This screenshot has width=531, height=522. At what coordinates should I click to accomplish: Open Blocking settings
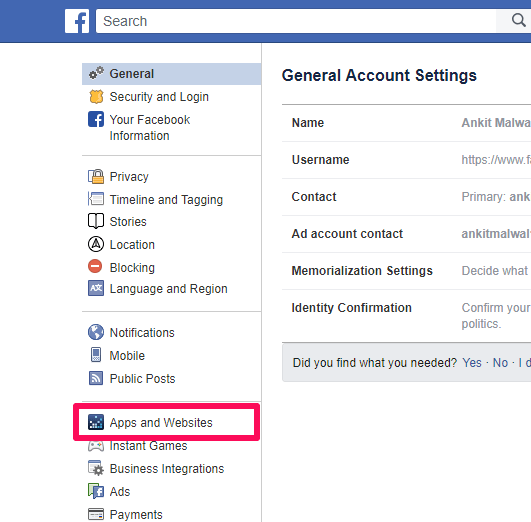click(x=132, y=268)
